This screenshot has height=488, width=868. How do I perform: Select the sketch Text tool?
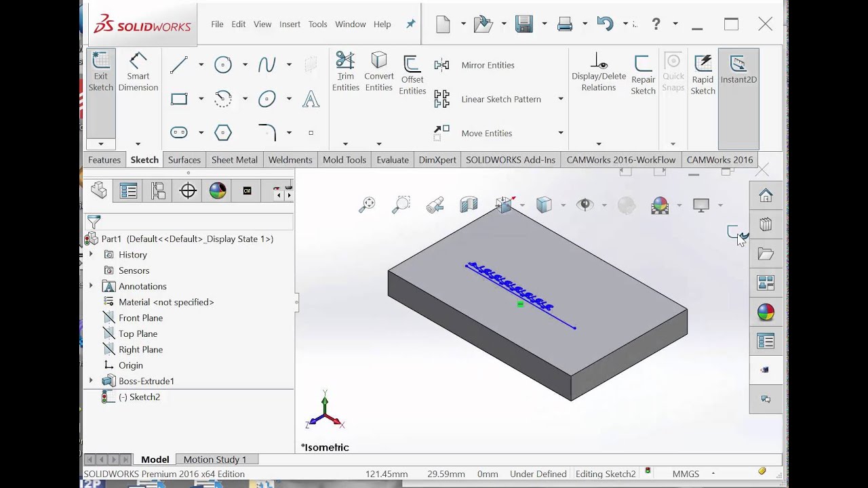coord(311,99)
